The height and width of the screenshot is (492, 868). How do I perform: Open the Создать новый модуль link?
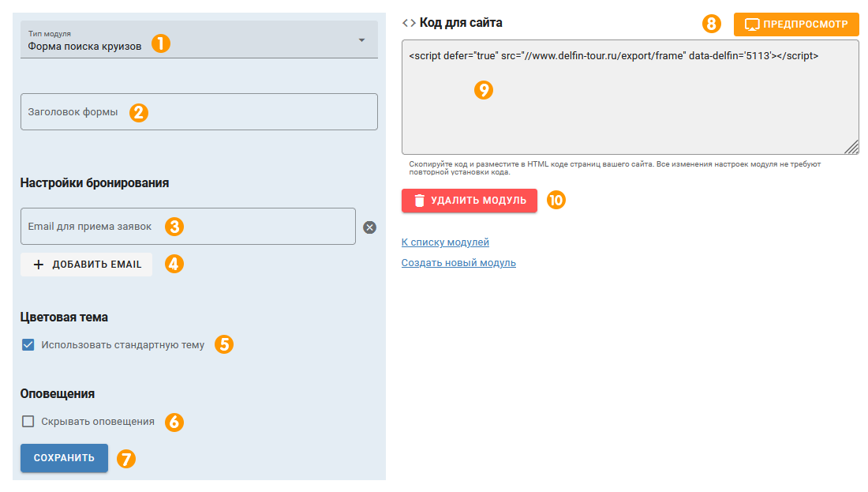[x=458, y=263]
